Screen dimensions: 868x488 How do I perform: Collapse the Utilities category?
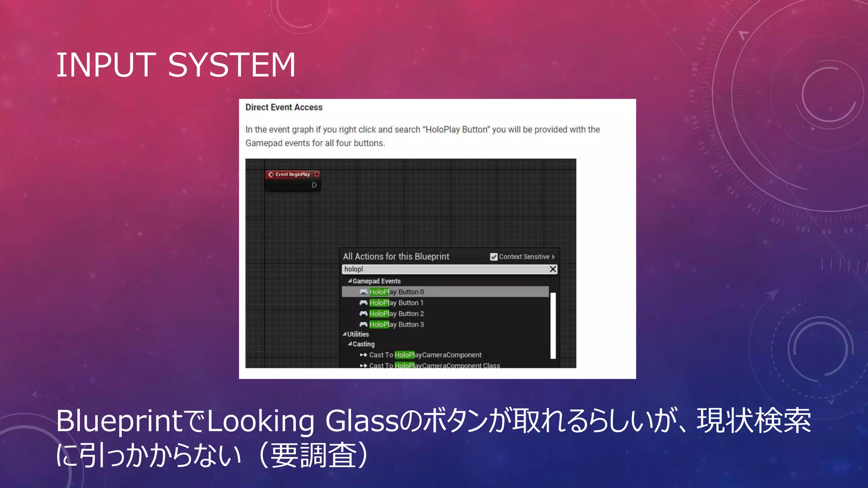pyautogui.click(x=345, y=334)
